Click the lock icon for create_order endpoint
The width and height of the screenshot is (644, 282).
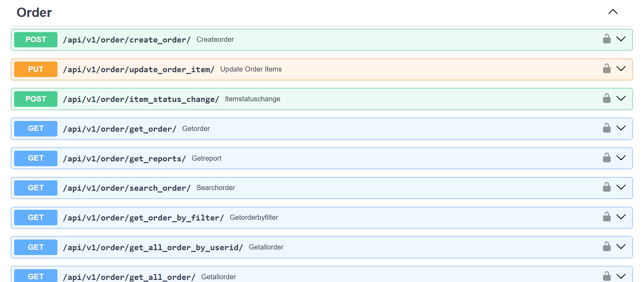[x=607, y=39]
